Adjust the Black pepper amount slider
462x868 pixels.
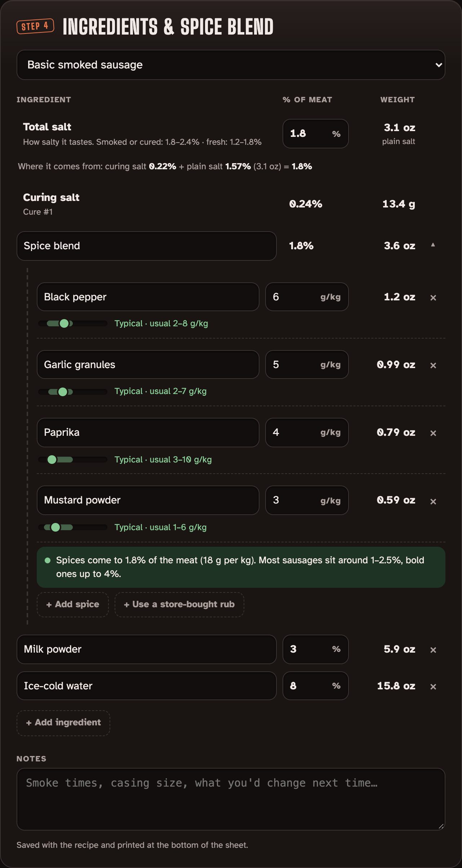[64, 323]
